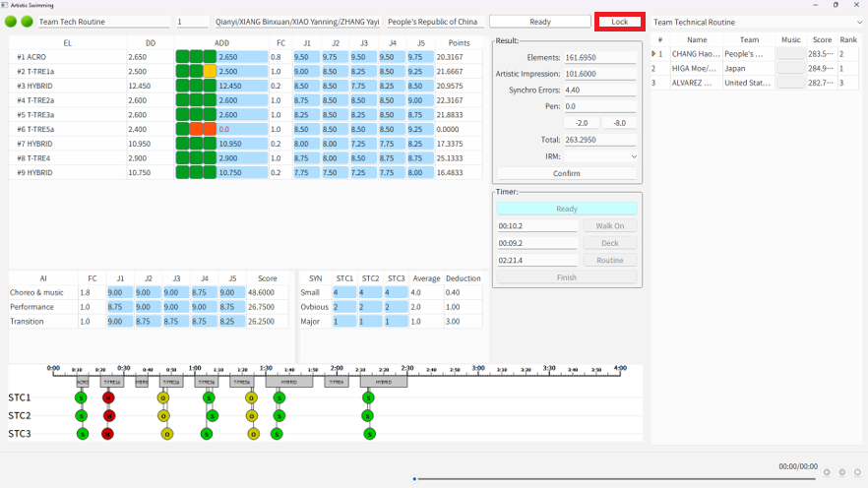Click the People's Republic of China field in the top bar
The height and width of the screenshot is (488, 868).
[x=435, y=22]
